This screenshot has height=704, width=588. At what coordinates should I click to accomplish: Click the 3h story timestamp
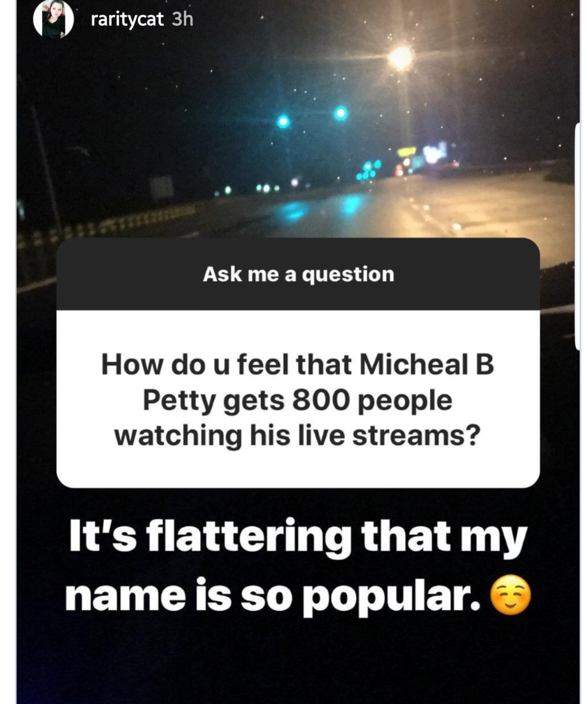(183, 19)
